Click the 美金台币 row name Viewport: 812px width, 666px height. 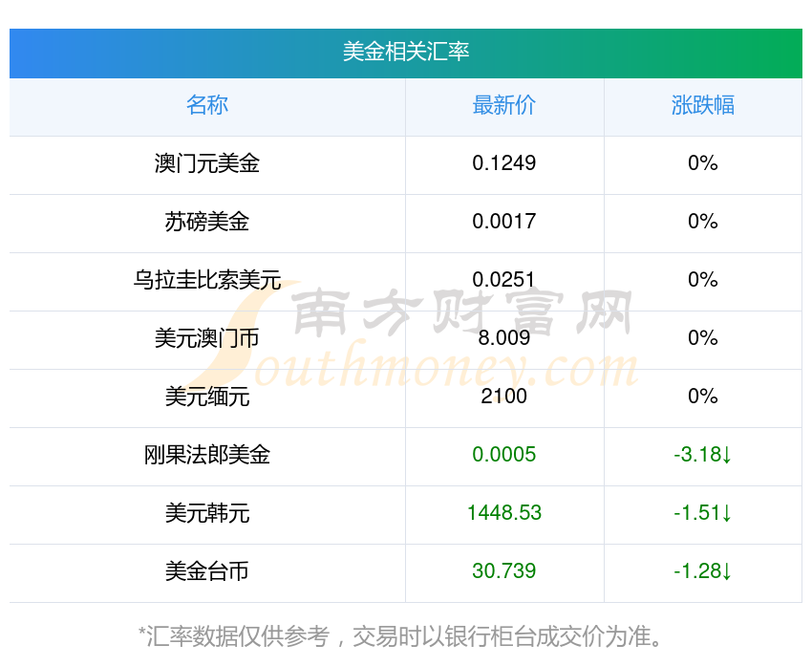[x=207, y=571]
